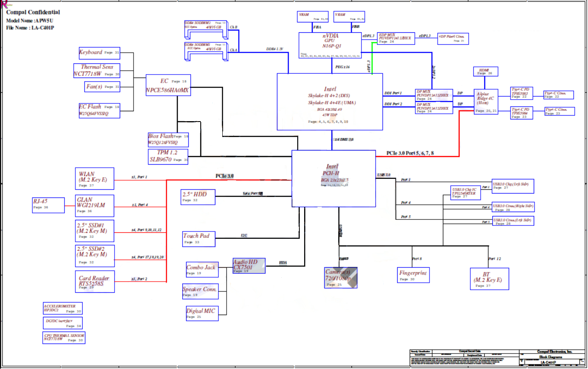Viewport: 588px width, 369px height.
Task: Select the USB3.0 Chg (Left Side) block
Action: pyautogui.click(x=513, y=185)
